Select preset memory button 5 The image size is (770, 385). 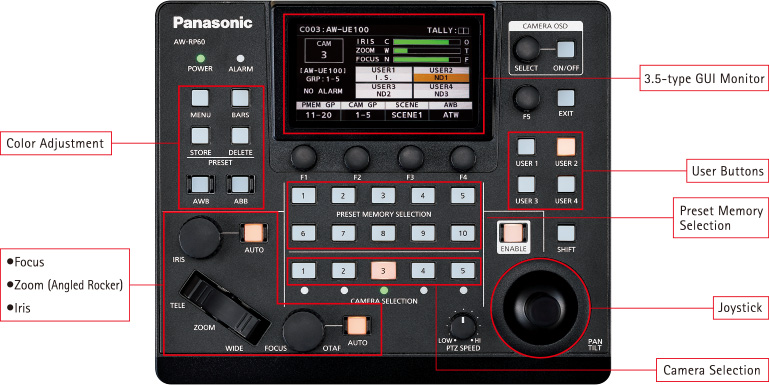pyautogui.click(x=463, y=195)
